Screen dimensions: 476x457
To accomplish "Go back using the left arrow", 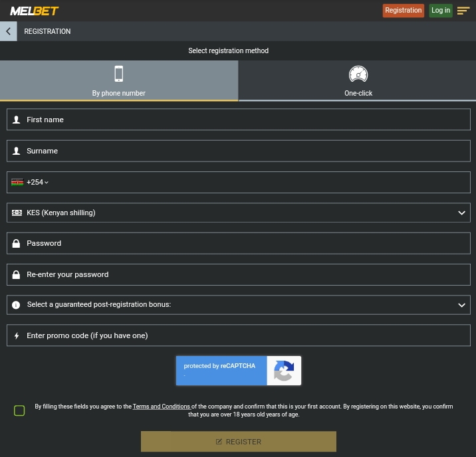I will pos(9,31).
